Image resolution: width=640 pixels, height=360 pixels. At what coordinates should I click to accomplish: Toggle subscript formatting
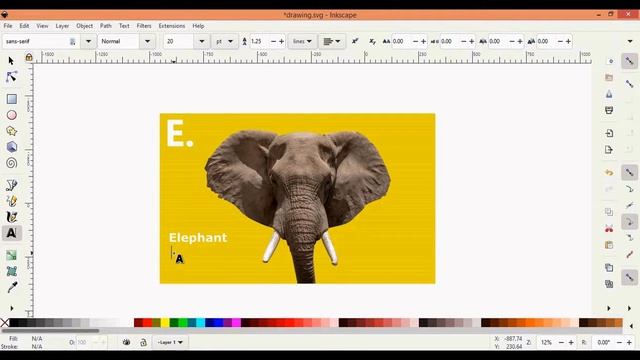click(372, 41)
